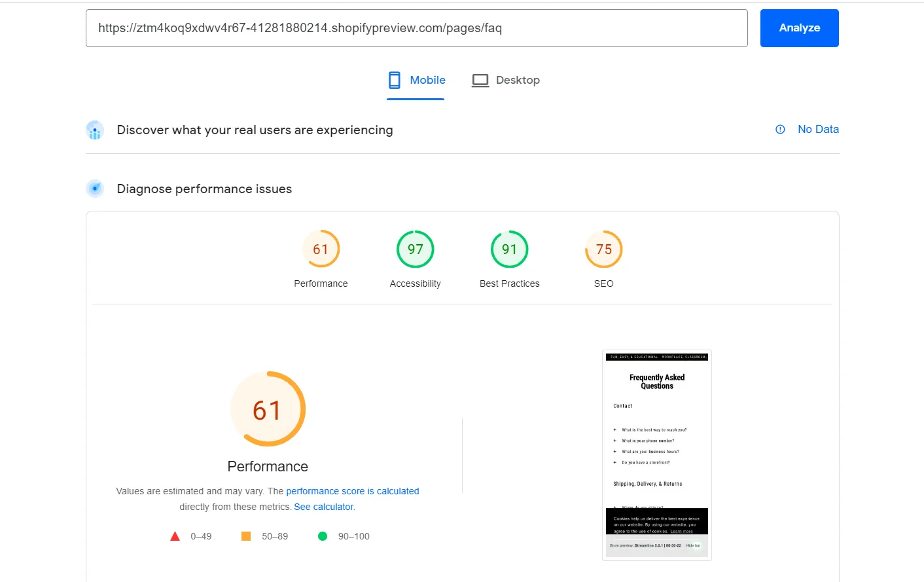Image resolution: width=924 pixels, height=582 pixels.
Task: Click the large Performance gauge showing 61
Action: click(x=268, y=409)
